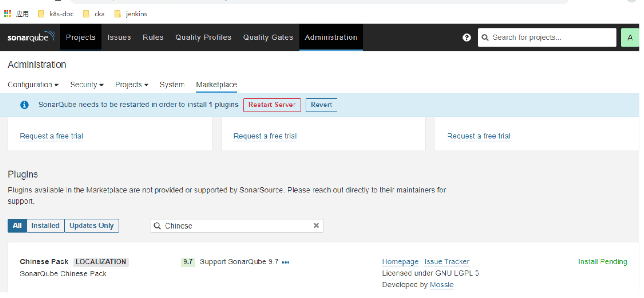The image size is (644, 298).
Task: Click the Chinese Pack version ellipsis icon
Action: pos(286,262)
